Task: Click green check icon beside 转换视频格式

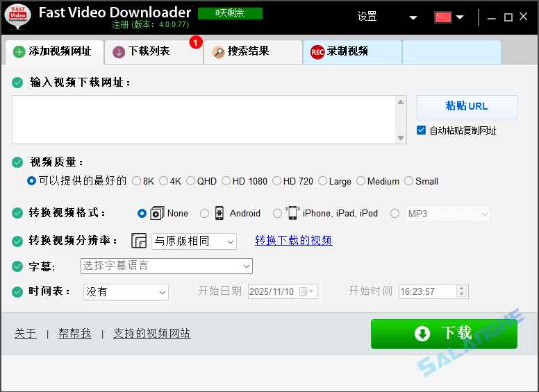Action: (17, 213)
